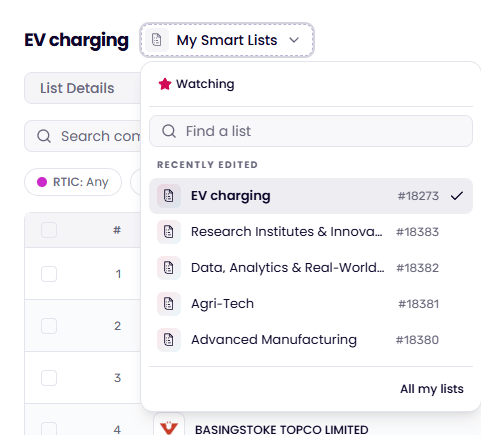Tick the select-all checkbox in table header
Screen dimensions: 481x435
click(49, 230)
